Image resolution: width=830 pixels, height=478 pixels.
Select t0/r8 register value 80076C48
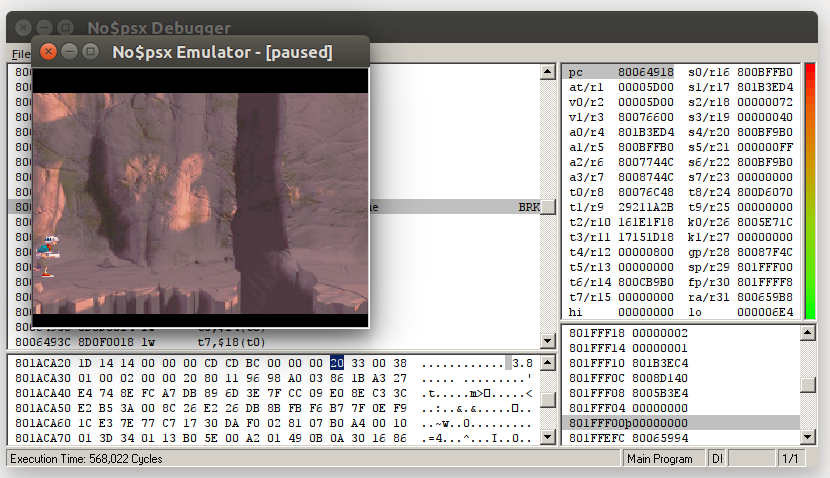646,192
